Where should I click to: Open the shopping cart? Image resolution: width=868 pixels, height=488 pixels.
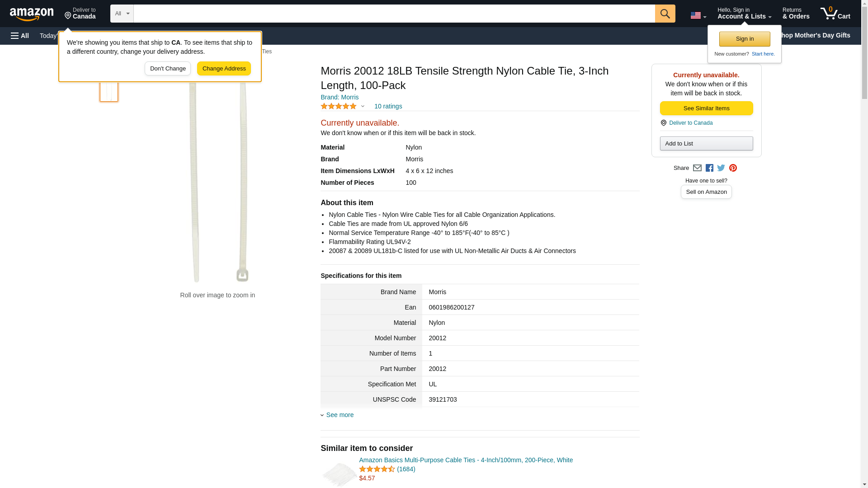tap(835, 14)
